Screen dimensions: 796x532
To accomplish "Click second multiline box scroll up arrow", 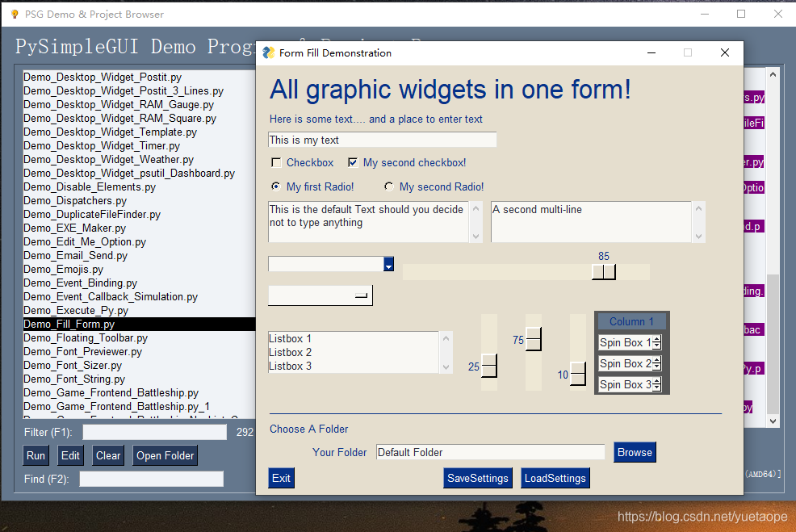I will pyautogui.click(x=698, y=208).
